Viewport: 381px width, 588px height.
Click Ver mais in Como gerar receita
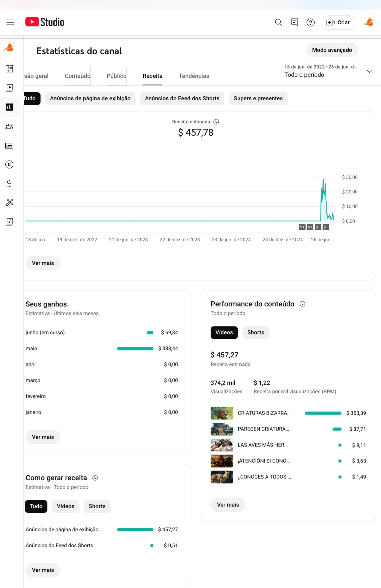(x=43, y=570)
